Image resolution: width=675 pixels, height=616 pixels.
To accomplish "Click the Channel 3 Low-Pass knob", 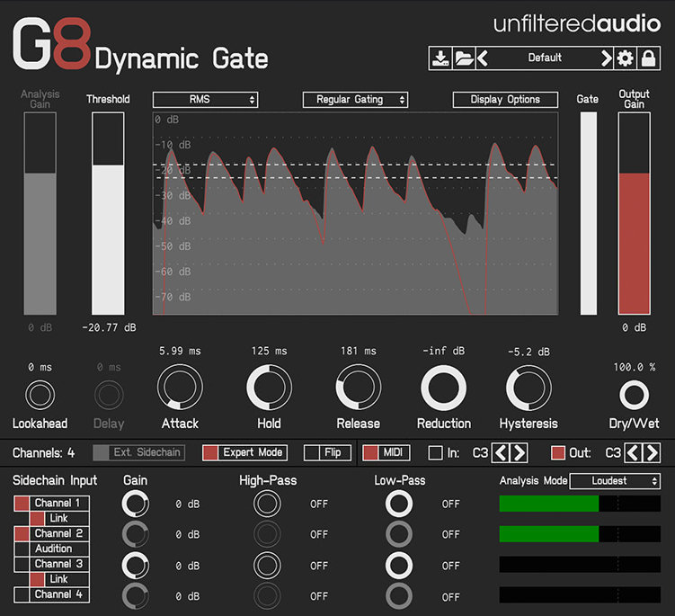I will (399, 565).
